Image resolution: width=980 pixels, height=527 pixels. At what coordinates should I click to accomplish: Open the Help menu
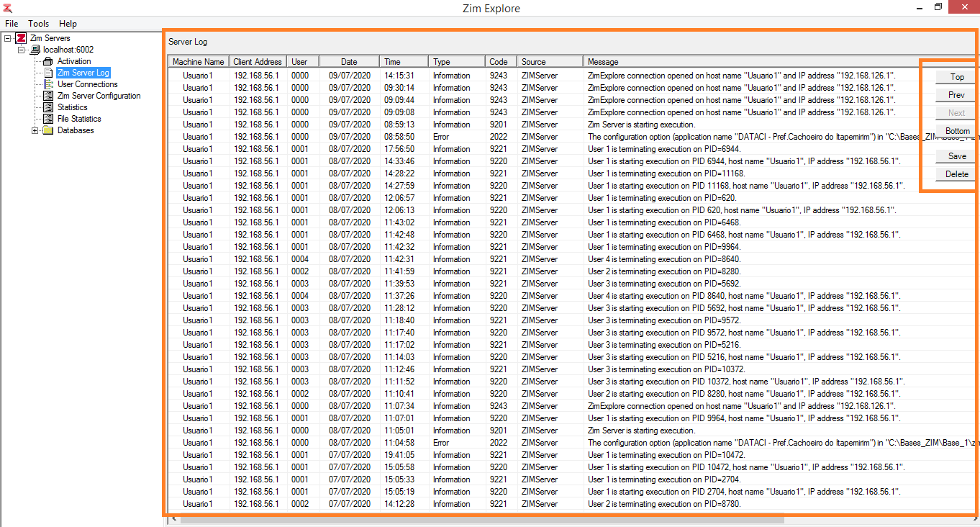[68, 24]
